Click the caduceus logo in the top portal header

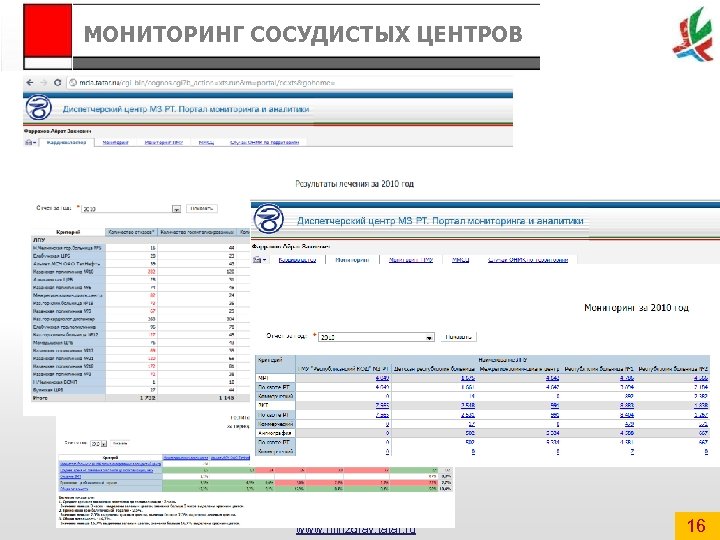click(39, 108)
